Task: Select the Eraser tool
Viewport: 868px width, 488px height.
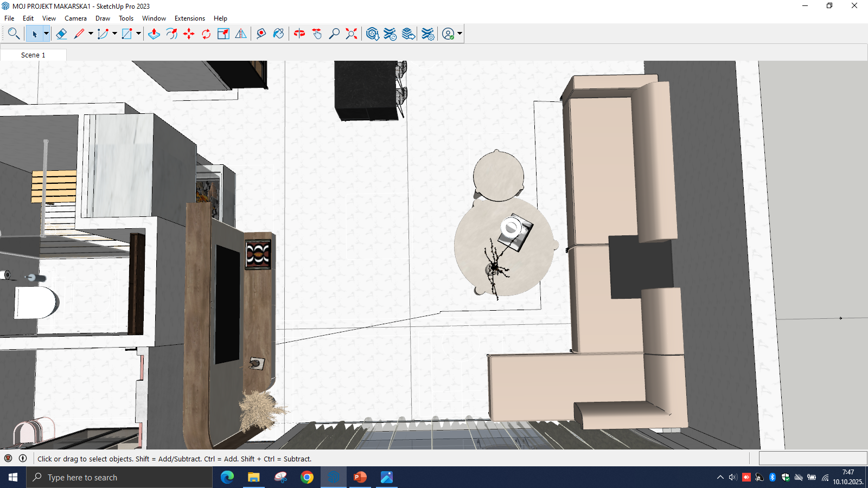Action: [x=61, y=34]
